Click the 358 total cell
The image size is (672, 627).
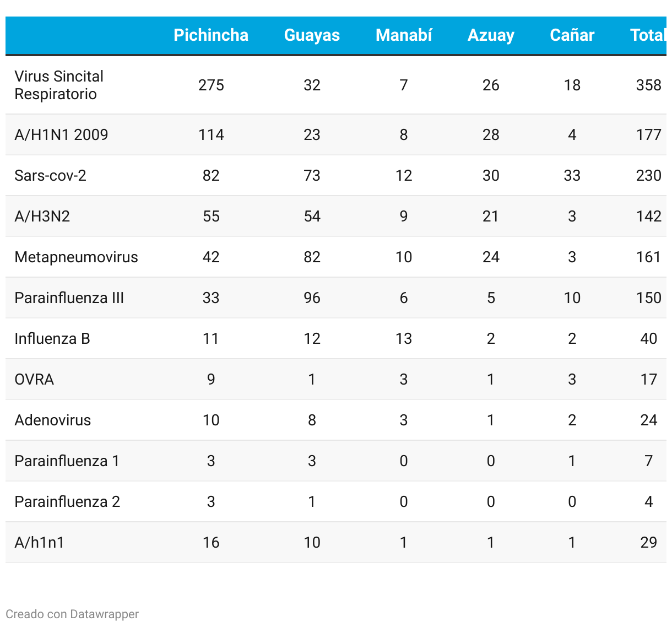pyautogui.click(x=648, y=85)
